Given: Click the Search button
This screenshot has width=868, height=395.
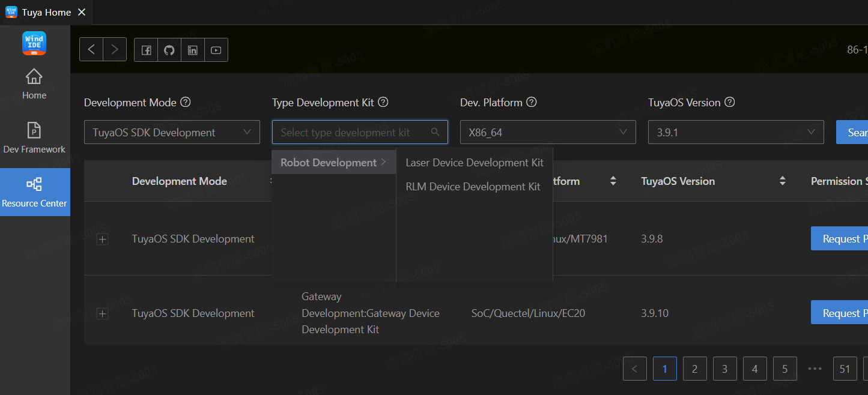Looking at the screenshot, I should pyautogui.click(x=857, y=131).
